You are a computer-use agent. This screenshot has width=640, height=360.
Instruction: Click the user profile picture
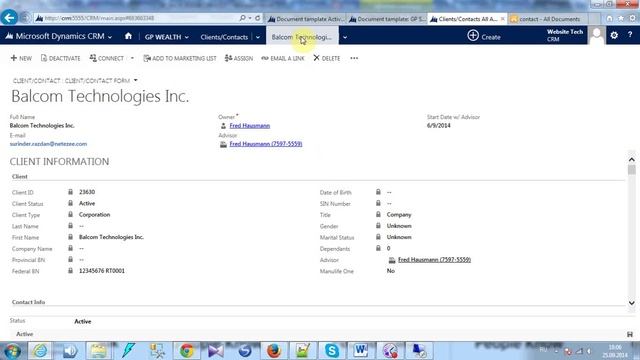pyautogui.click(x=597, y=36)
